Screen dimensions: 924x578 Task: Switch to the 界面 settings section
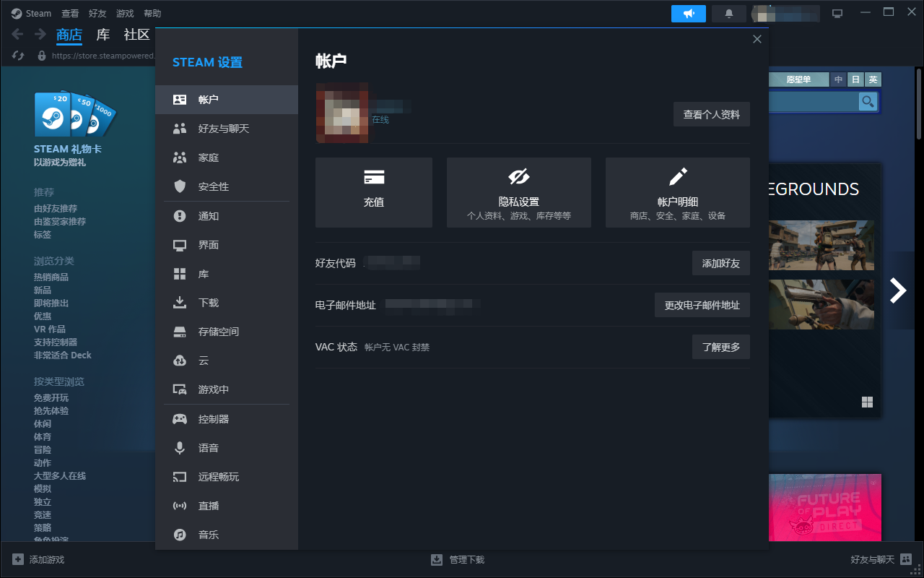coord(226,245)
